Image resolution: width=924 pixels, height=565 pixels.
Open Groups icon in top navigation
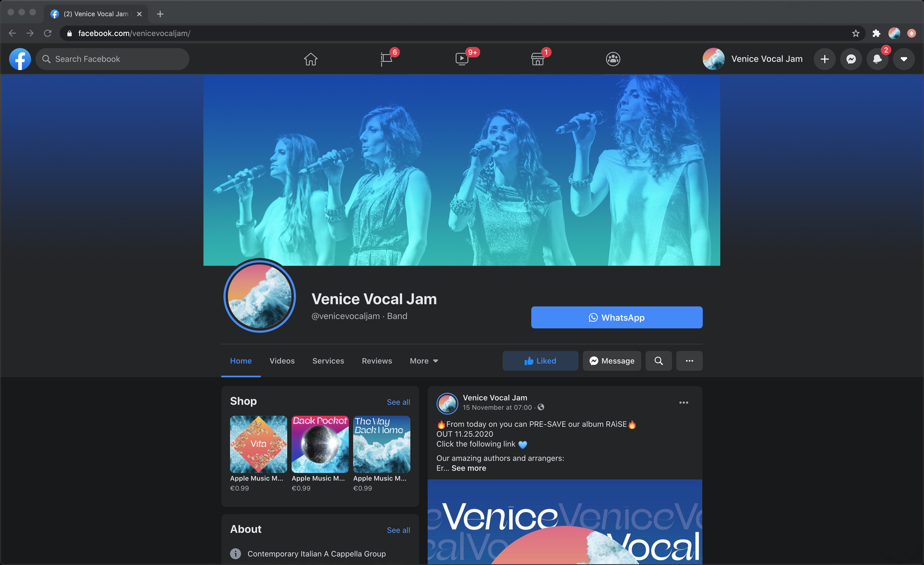(x=613, y=59)
